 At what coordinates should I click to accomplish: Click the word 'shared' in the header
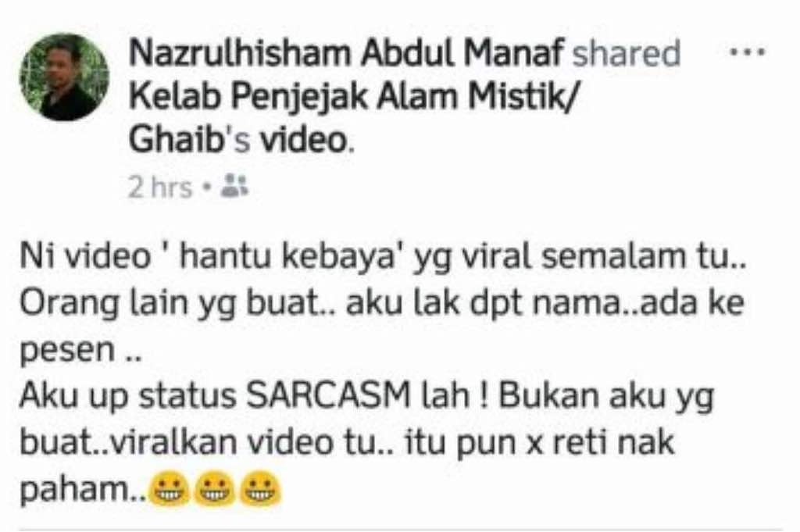point(627,53)
